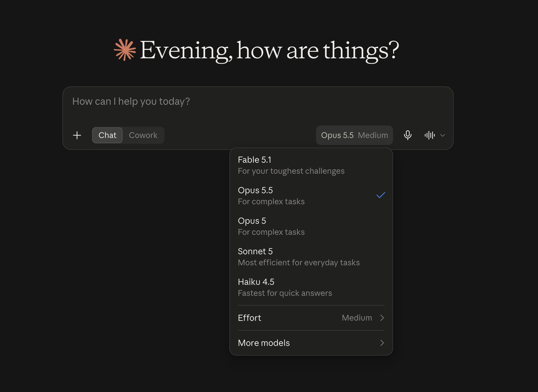Viewport: 538px width, 392px height.
Task: Choose Sonnet 5 from model list
Action: (x=311, y=257)
